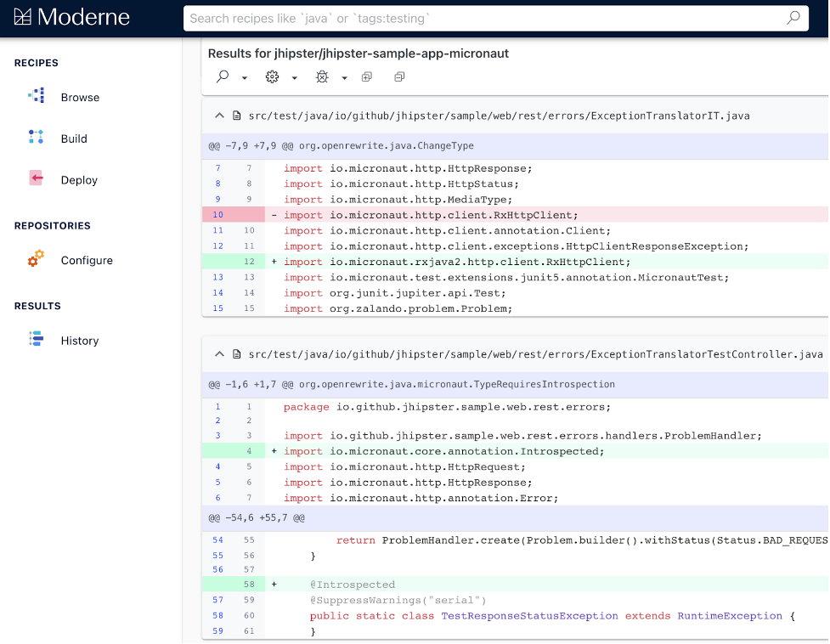Click the removed RxHttpClient import line
This screenshot has height=644, width=830.
(515, 215)
